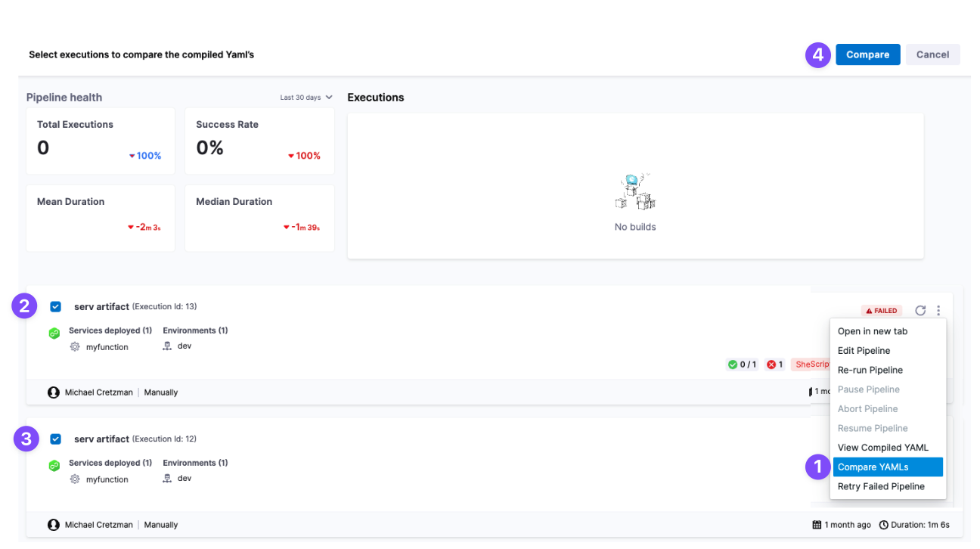
Task: Choose 'View Compiled YAML' menu option
Action: [x=882, y=448]
